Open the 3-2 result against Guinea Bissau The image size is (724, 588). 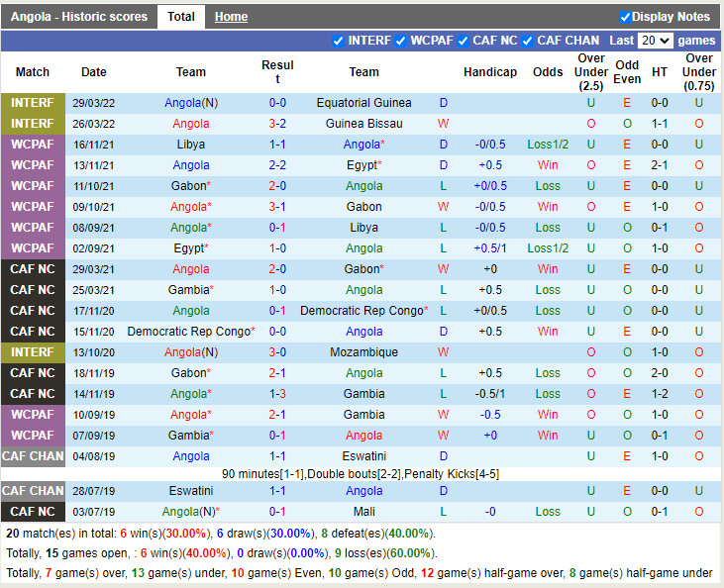(x=277, y=124)
